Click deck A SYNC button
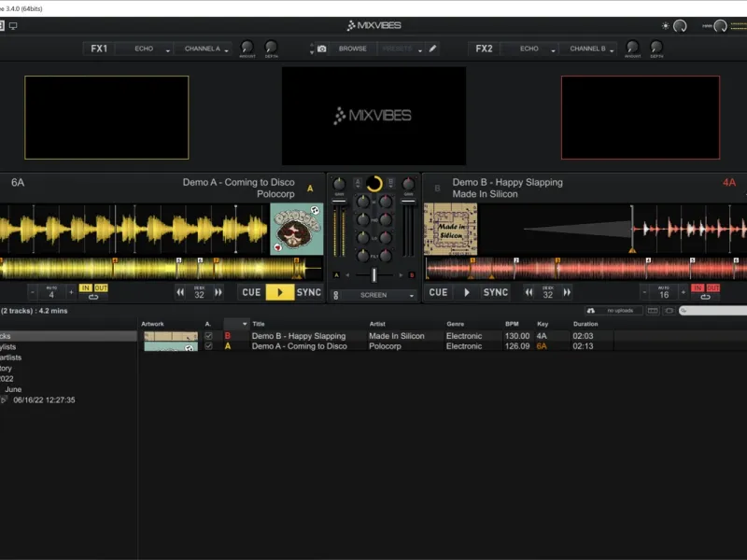The width and height of the screenshot is (747, 560). coord(309,292)
